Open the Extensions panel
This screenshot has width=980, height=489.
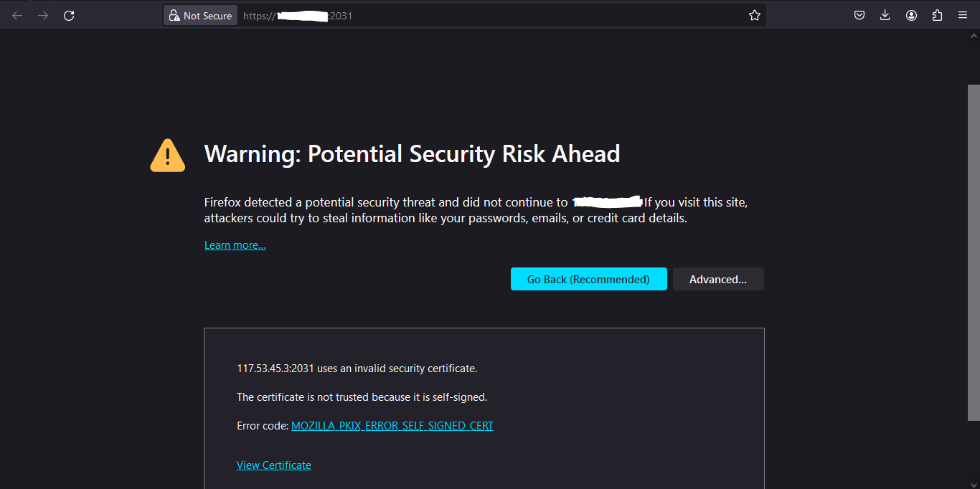[937, 14]
